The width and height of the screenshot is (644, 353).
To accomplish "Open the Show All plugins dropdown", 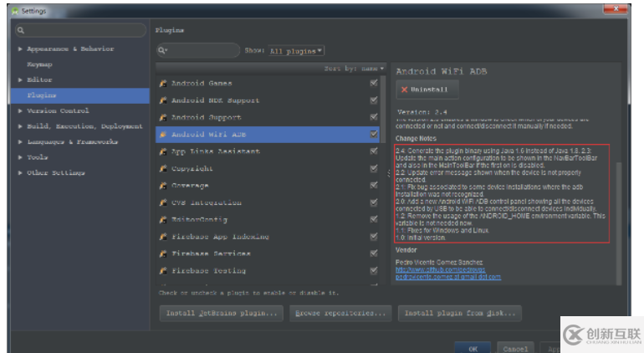I will tap(296, 51).
